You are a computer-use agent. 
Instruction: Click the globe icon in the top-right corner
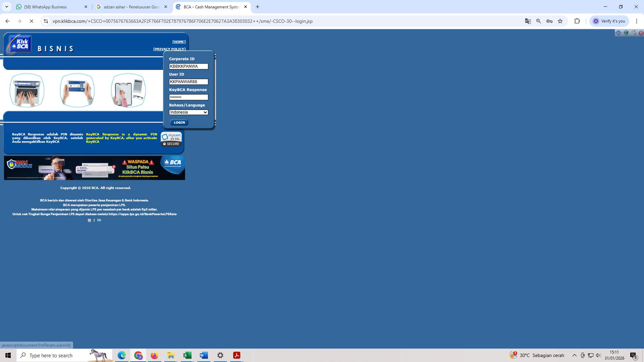[x=626, y=33]
